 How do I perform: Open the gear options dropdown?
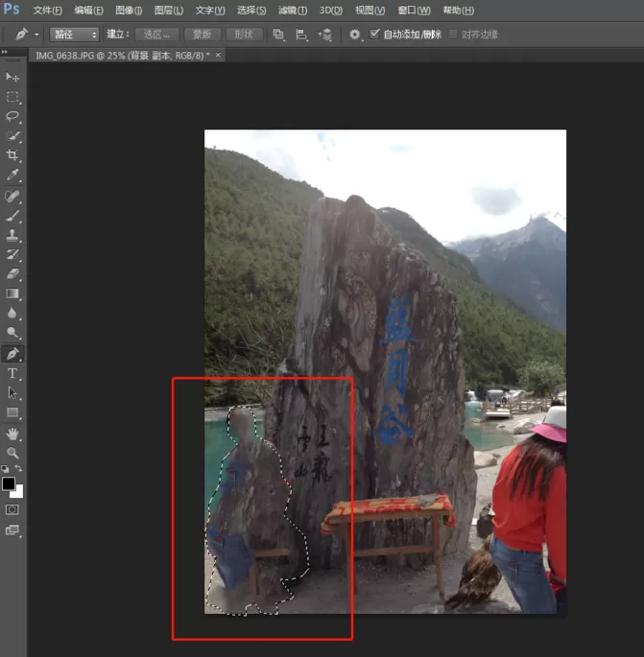coord(355,35)
